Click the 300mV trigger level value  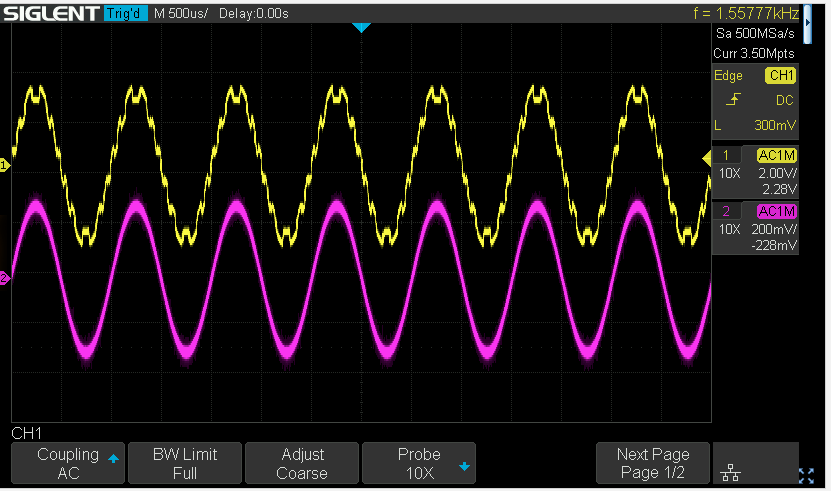(774, 126)
